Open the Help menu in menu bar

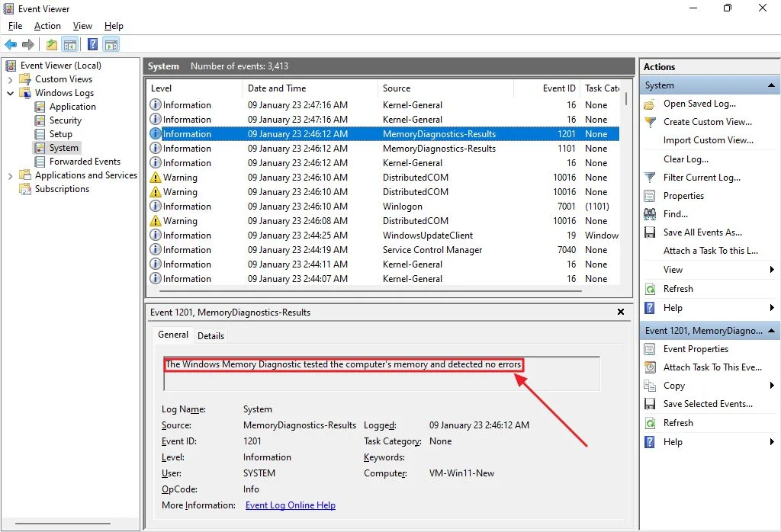[x=114, y=26]
